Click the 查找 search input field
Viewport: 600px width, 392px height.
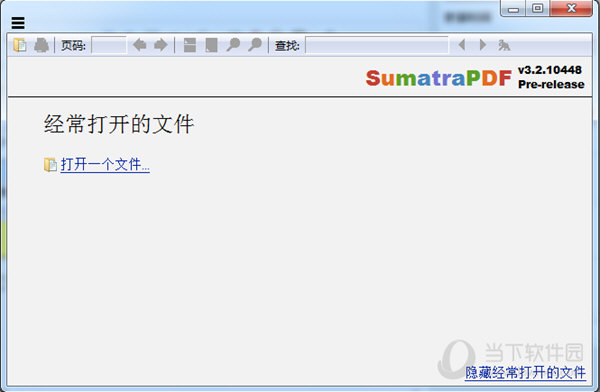tap(377, 45)
